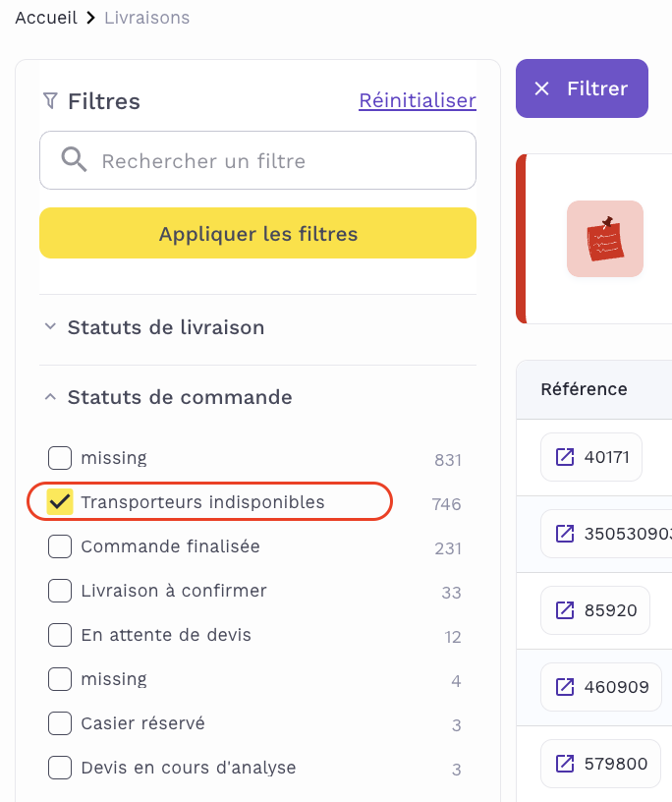The image size is (672, 802).
Task: Uncheck the Transporteurs indisponibles checkbox
Action: (x=60, y=502)
